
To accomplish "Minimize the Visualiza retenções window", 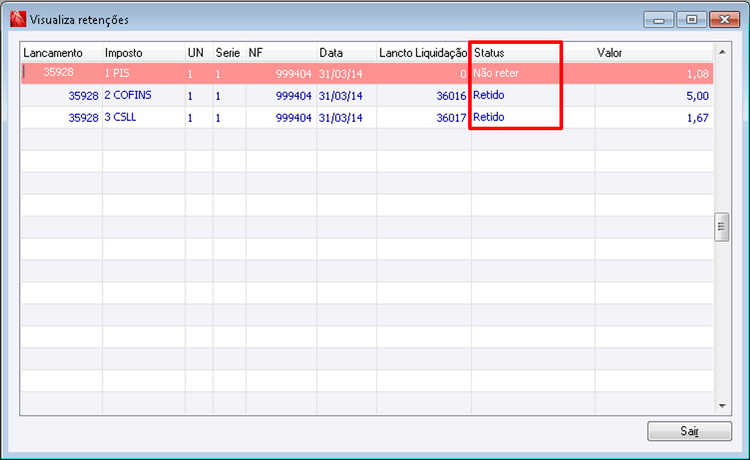I will 659,20.
